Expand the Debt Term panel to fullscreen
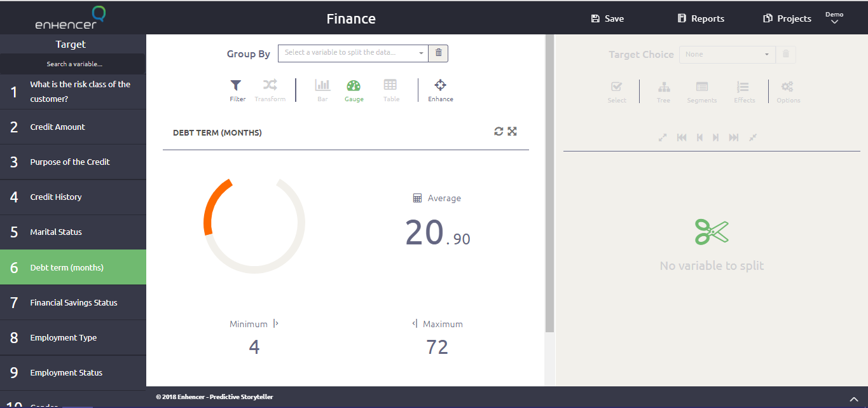 pos(513,131)
